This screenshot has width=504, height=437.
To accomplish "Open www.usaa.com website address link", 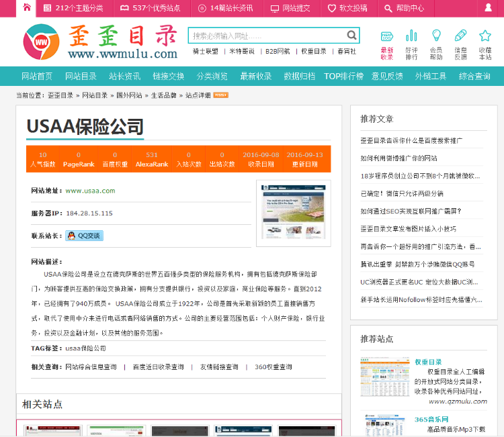I will pos(90,191).
